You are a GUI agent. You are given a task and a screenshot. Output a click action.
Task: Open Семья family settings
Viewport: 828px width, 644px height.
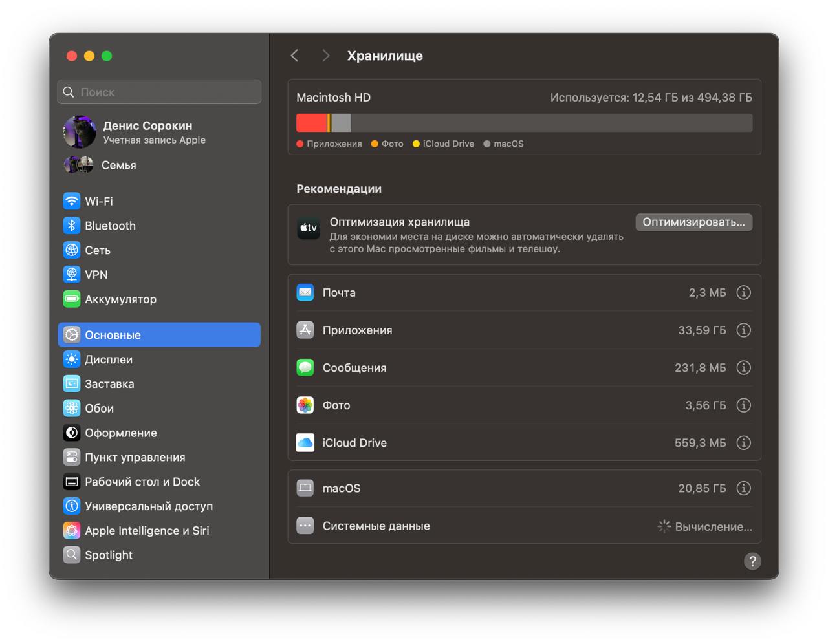click(159, 166)
